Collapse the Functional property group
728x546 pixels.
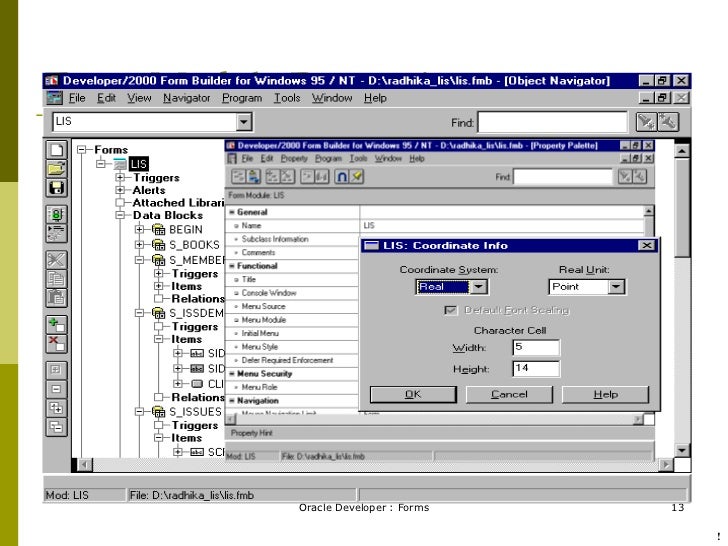pos(232,266)
